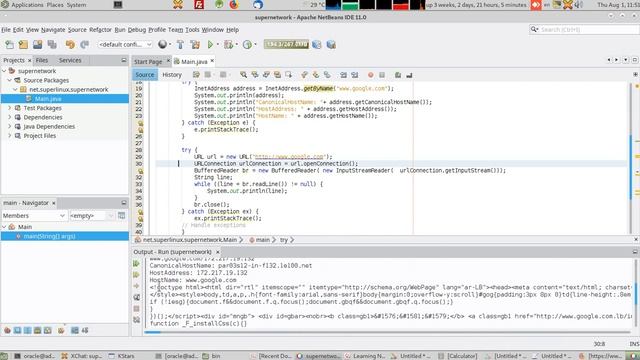Switch to the Files tab
Screen dimensions: 640x360
(x=42, y=60)
